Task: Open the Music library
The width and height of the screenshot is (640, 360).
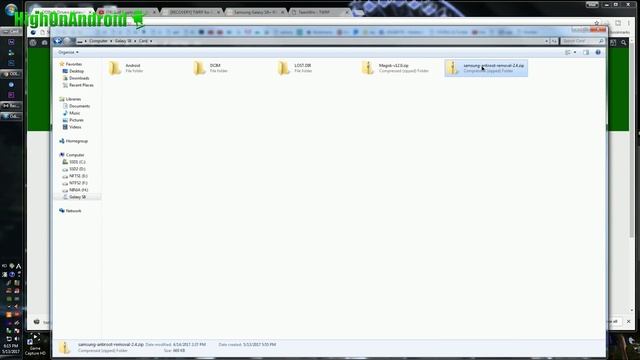Action: (71, 113)
